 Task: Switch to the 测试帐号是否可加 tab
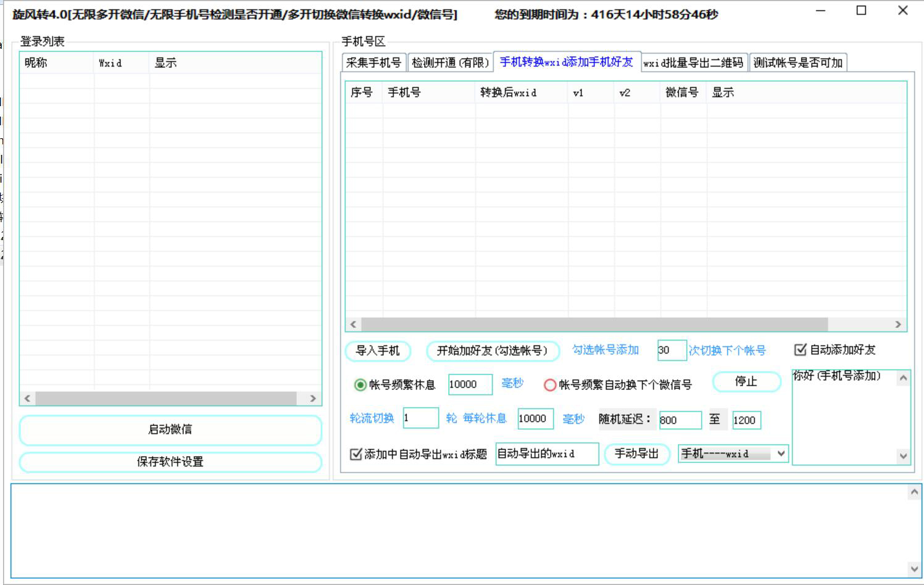(x=798, y=62)
